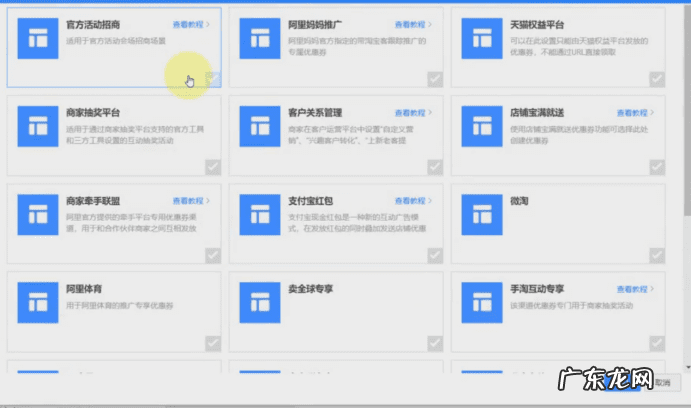
Task: Click the 支付宝红包 card icon
Action: 260,215
